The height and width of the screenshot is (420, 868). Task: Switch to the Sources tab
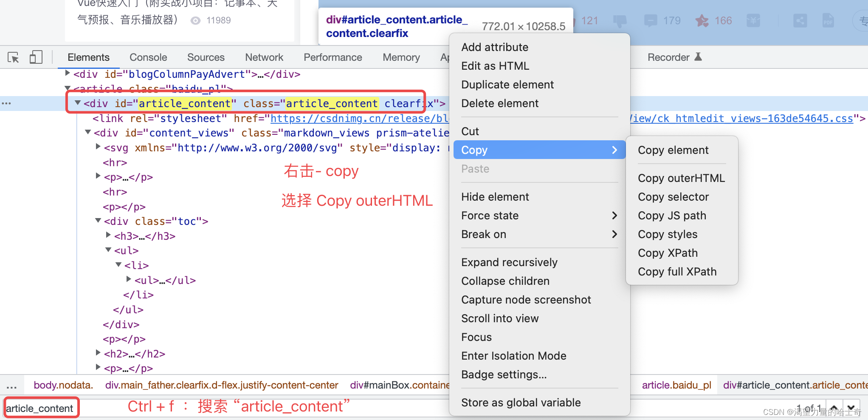[x=206, y=57]
